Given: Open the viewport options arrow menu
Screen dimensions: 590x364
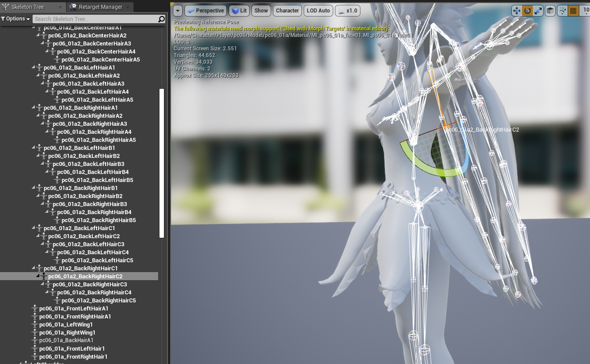Looking at the screenshot, I should tap(177, 11).
